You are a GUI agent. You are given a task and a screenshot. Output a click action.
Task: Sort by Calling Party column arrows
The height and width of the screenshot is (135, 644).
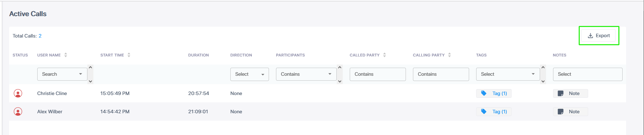tap(449, 55)
